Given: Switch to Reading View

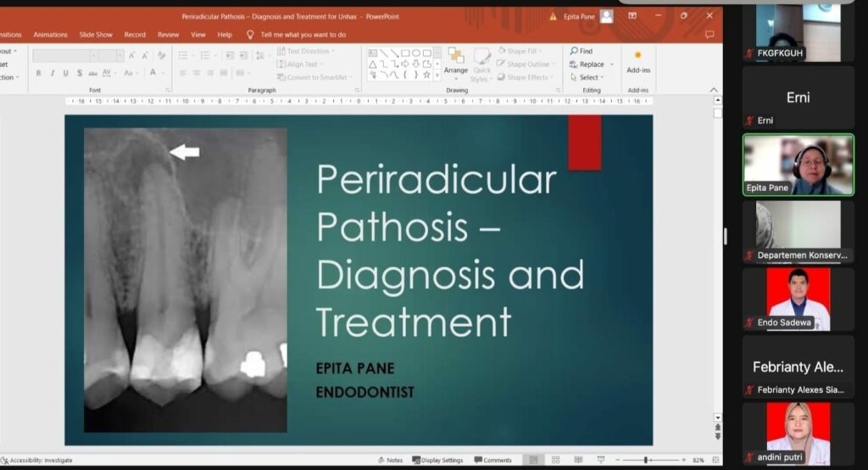Looking at the screenshot, I should click(577, 460).
